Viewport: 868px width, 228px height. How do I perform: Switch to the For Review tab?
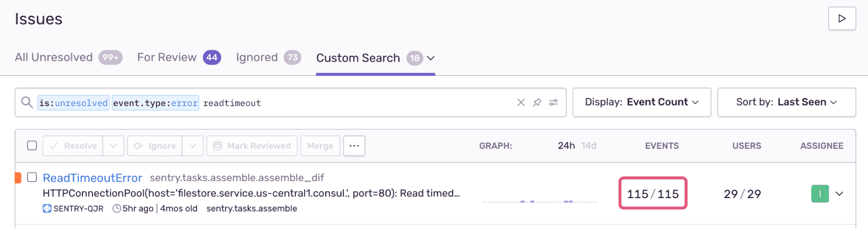point(179,57)
